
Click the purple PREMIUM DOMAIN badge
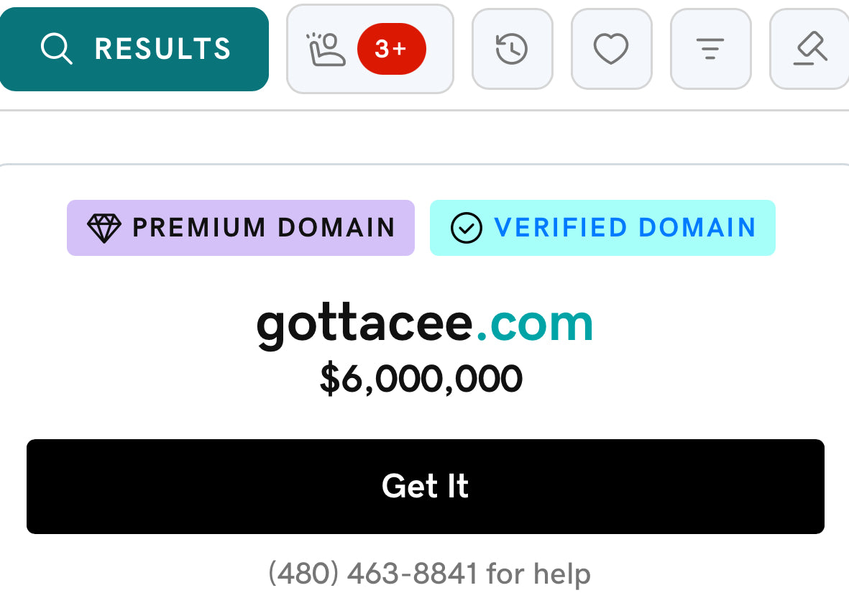point(240,228)
